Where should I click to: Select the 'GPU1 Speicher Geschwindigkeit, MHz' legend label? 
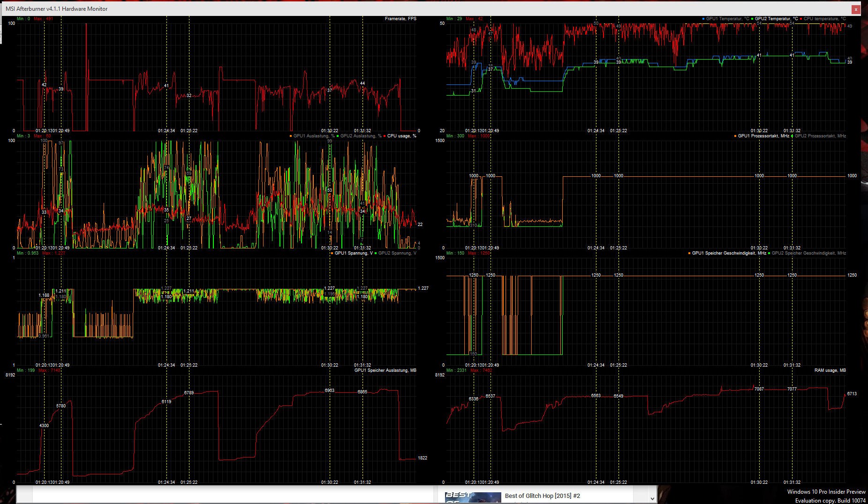pyautogui.click(x=729, y=253)
